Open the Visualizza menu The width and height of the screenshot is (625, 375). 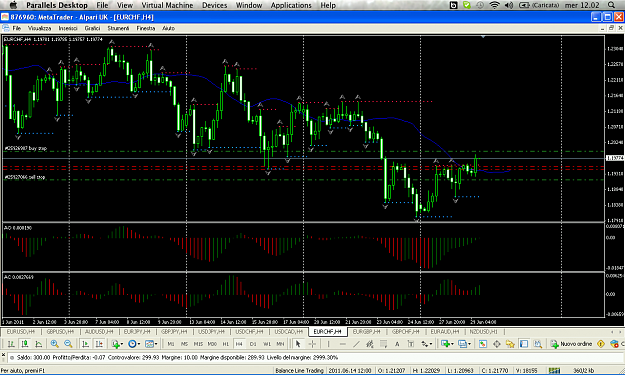(x=39, y=28)
